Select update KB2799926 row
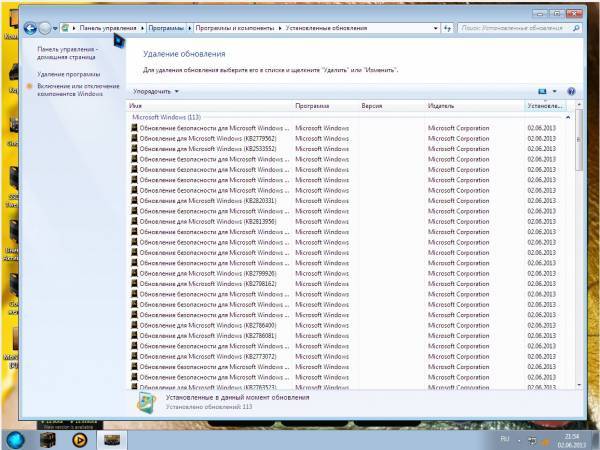Image resolution: width=600 pixels, height=450 pixels. click(348, 274)
